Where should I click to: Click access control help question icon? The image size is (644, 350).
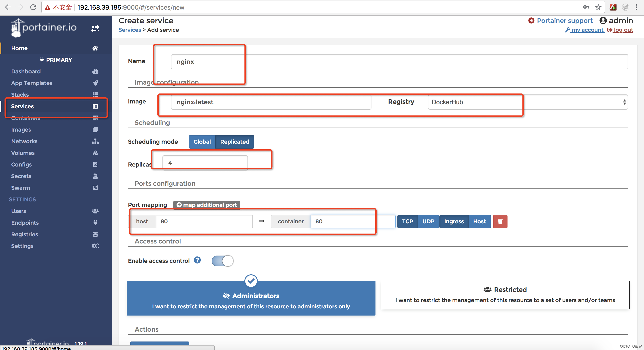click(x=197, y=260)
